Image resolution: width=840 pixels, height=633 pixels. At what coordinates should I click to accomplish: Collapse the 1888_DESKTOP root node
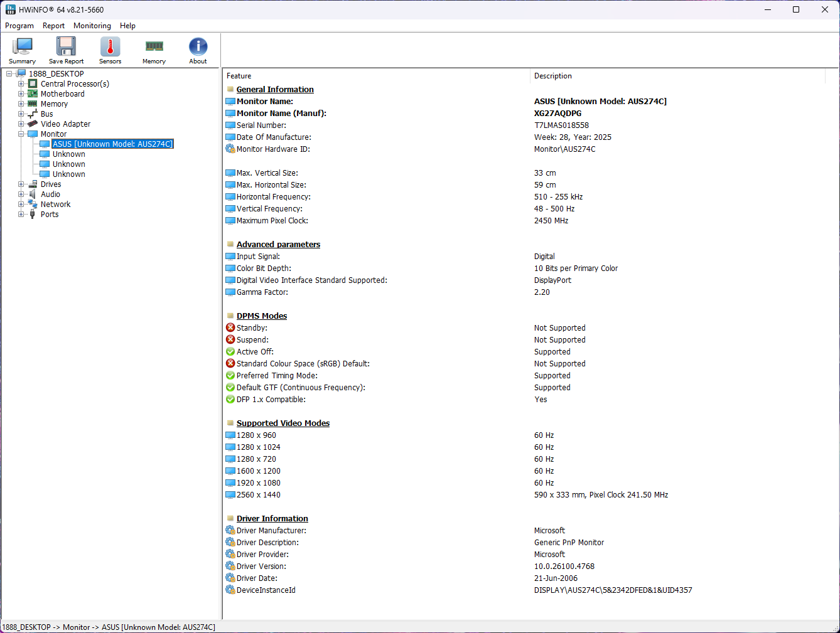point(9,73)
